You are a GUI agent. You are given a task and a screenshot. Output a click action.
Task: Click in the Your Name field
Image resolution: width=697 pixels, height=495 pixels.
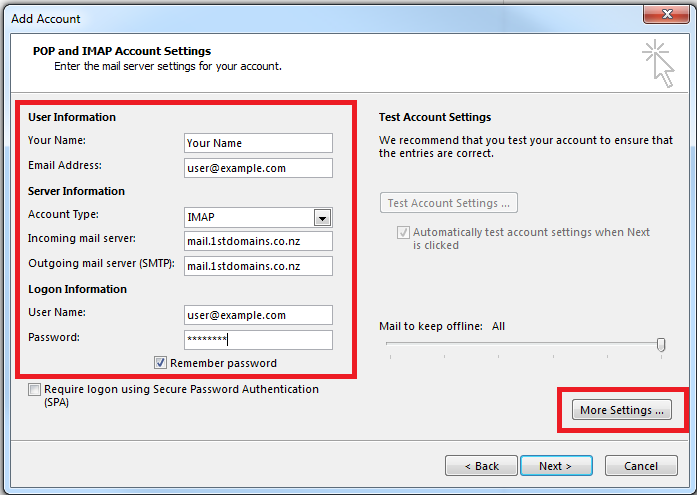(x=258, y=143)
